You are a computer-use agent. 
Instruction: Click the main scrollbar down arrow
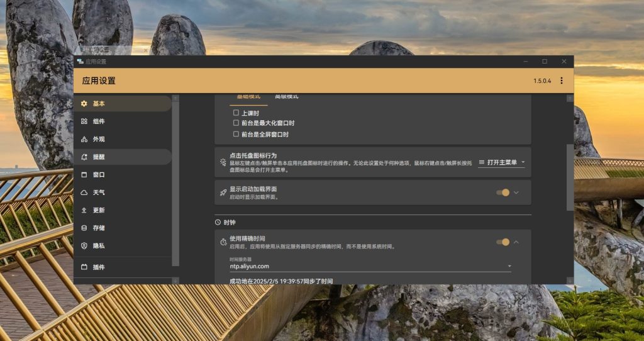pos(570,281)
